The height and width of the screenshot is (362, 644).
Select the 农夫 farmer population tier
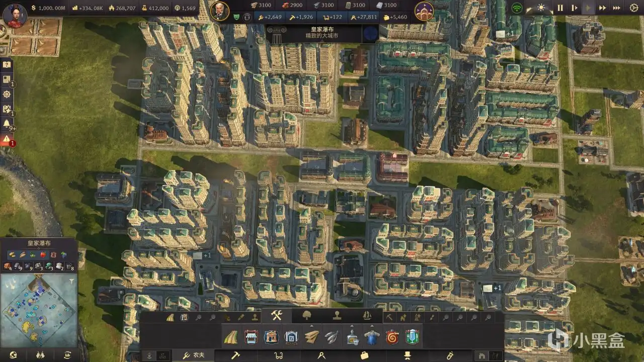click(x=194, y=355)
